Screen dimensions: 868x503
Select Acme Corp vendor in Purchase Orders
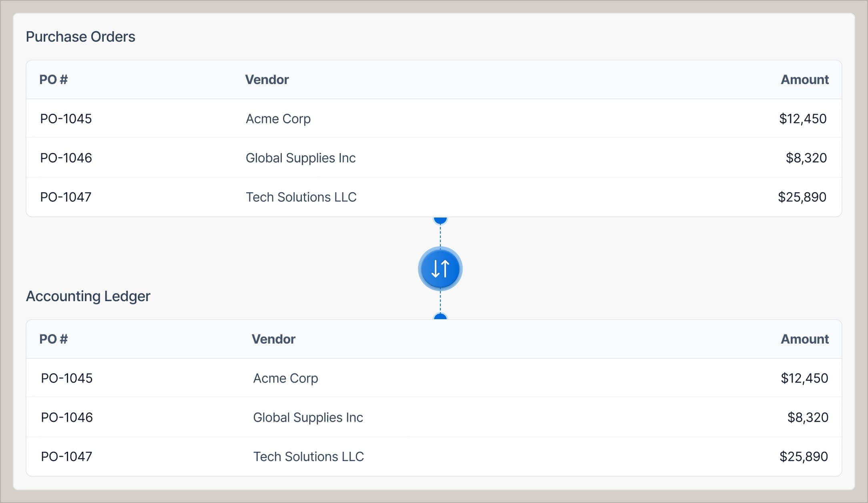pyautogui.click(x=277, y=119)
